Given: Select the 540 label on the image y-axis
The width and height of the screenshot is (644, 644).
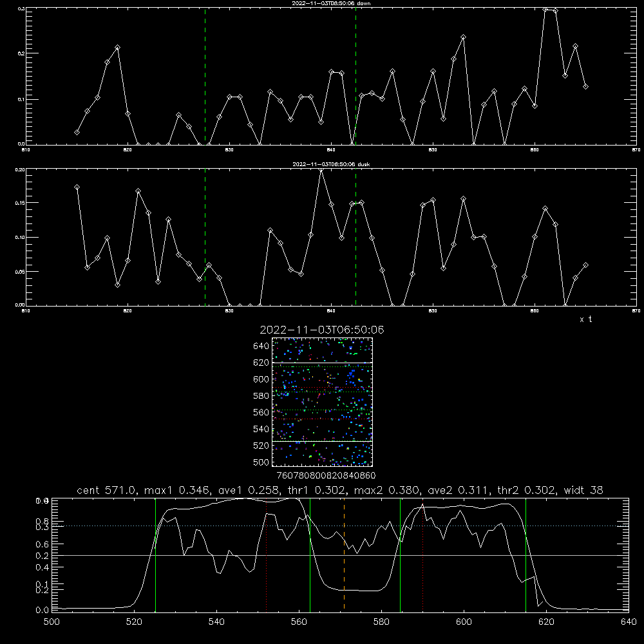Looking at the screenshot, I should click(x=261, y=429).
